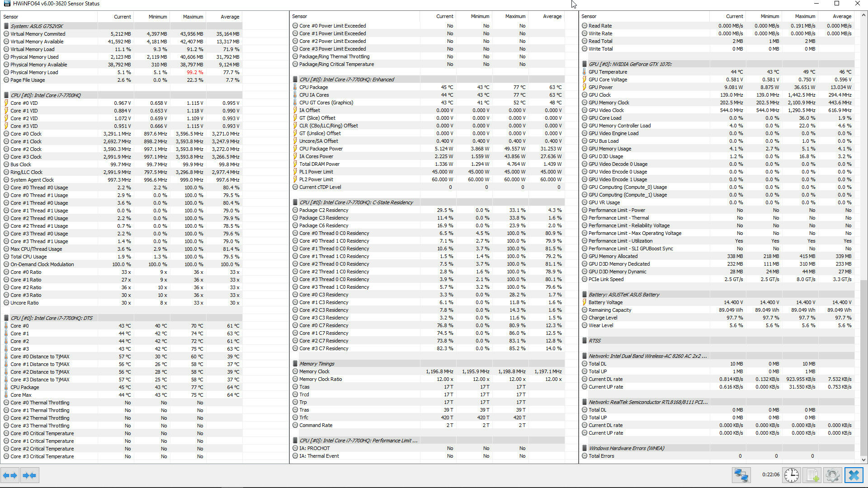Screen dimensions: 868x488
Task: Select the Network: RealTek Semiconductor header
Action: point(718,402)
